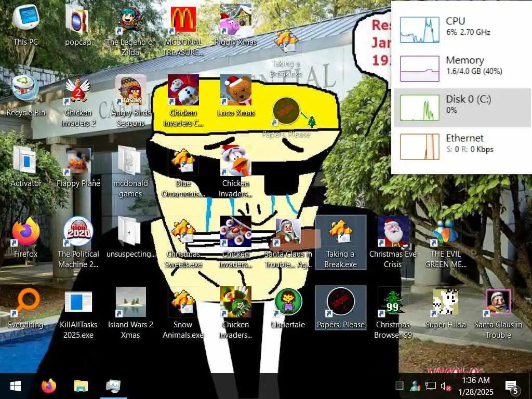Open the This PC desktop icon
This screenshot has height=399, width=532.
coord(26,25)
